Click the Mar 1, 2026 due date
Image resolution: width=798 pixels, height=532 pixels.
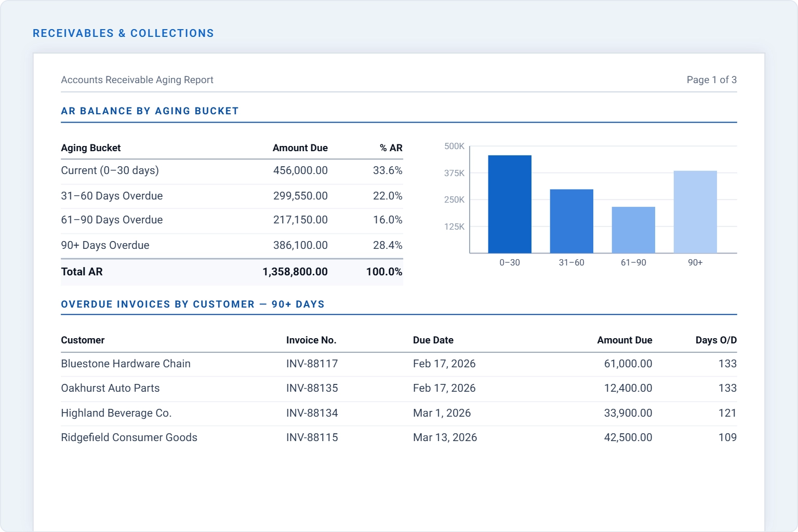(442, 413)
